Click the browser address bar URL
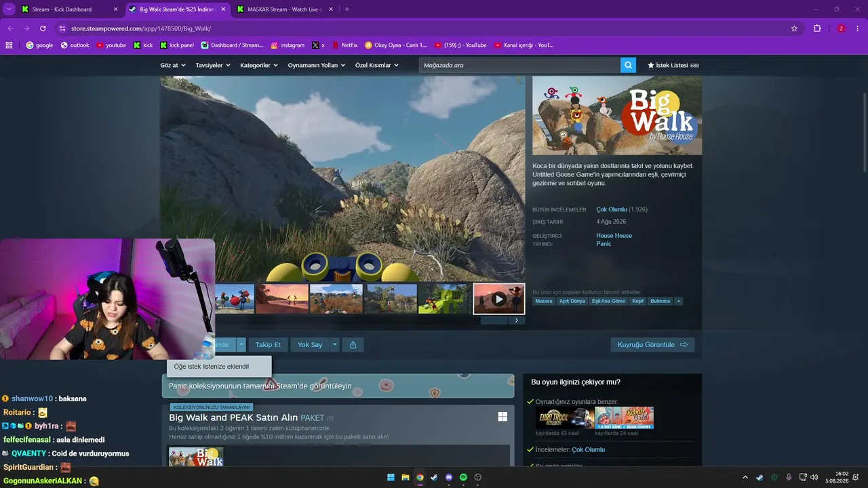868x488 pixels. [x=141, y=28]
